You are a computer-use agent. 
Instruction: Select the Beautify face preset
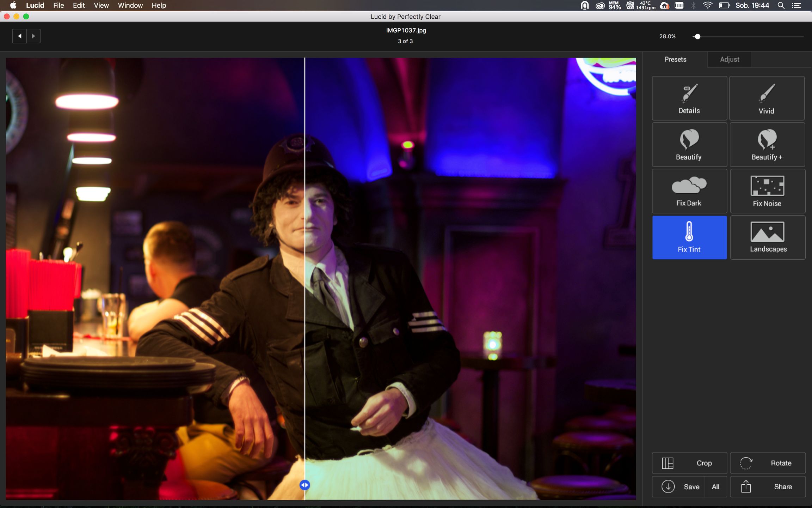click(689, 145)
